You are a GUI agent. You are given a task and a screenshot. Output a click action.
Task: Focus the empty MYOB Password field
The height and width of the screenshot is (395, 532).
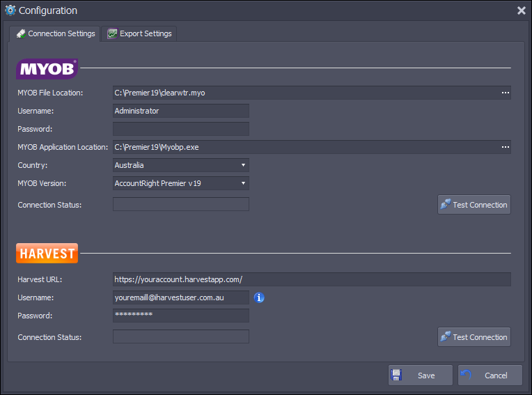tap(181, 129)
